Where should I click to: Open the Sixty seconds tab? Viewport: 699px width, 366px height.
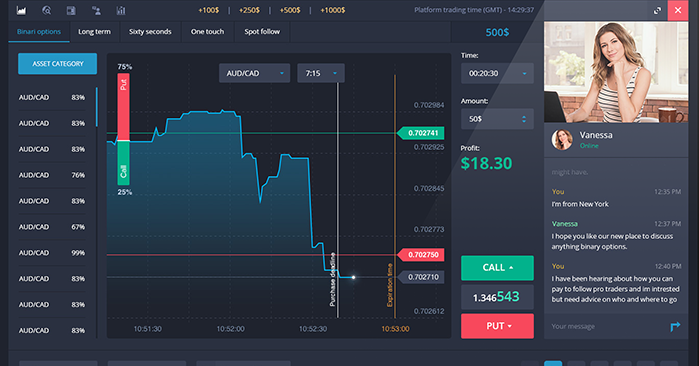[150, 32]
